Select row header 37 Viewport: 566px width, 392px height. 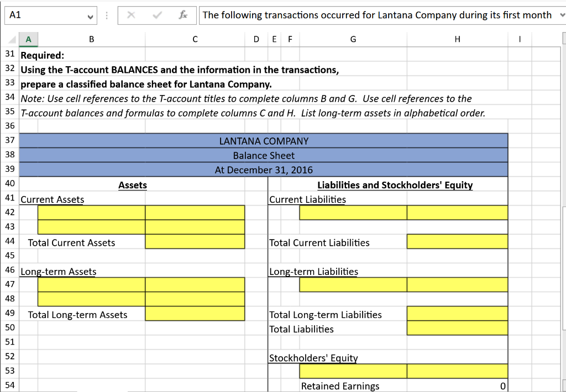(x=11, y=141)
